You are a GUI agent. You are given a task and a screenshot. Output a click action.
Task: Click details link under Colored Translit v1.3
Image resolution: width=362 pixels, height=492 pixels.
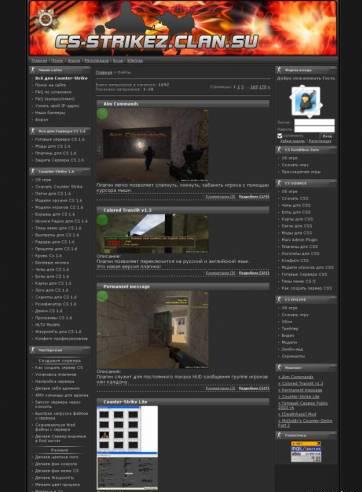pyautogui.click(x=254, y=273)
